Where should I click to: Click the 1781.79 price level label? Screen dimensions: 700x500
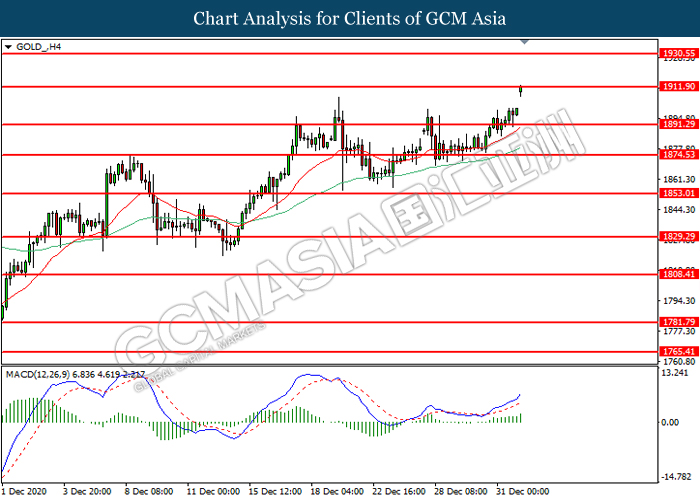point(679,322)
